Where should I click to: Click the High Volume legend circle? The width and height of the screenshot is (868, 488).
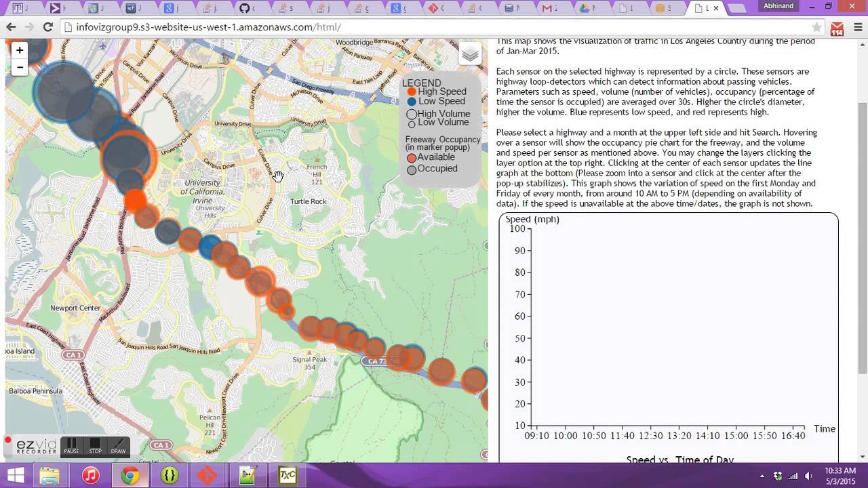click(x=412, y=115)
